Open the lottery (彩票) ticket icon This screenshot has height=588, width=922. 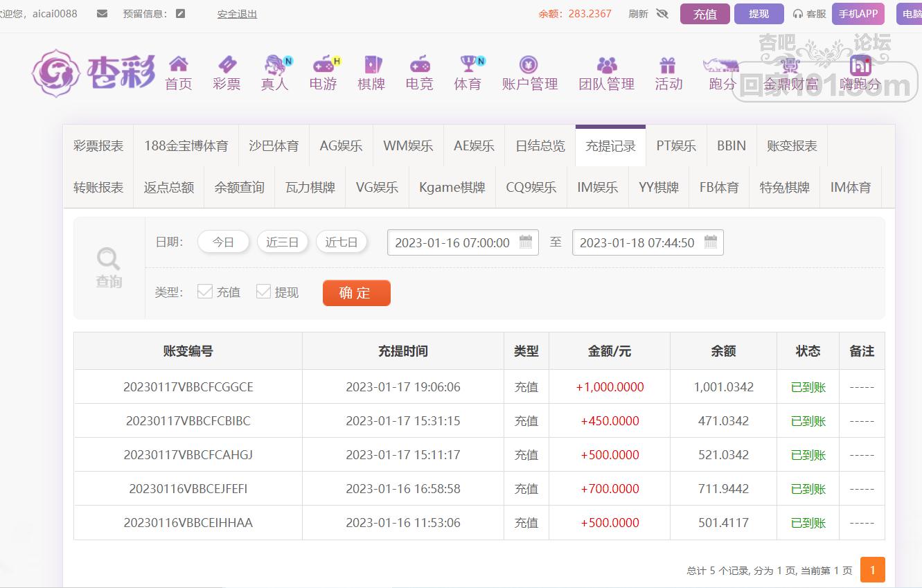coord(227,65)
